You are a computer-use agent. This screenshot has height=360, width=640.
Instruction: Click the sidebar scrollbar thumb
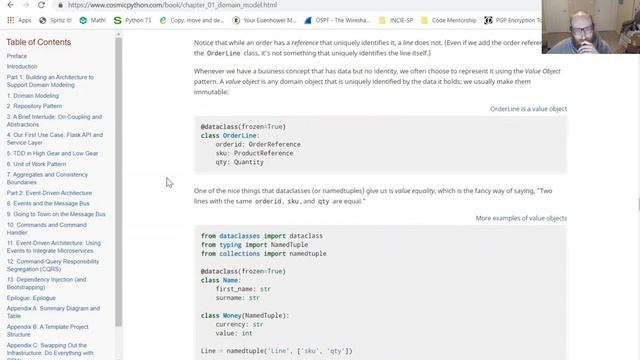pos(118,182)
